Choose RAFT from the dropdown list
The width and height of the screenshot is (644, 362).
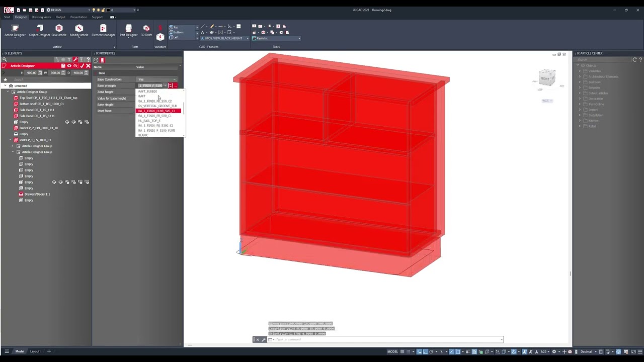click(142, 96)
